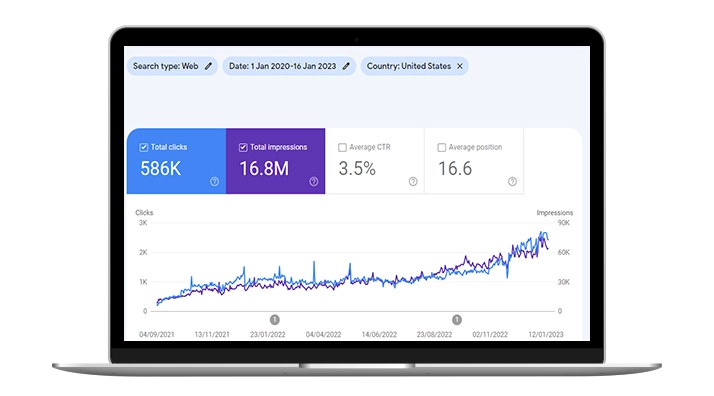Click the 3K clicks axis label
The image size is (714, 396).
pyautogui.click(x=143, y=223)
